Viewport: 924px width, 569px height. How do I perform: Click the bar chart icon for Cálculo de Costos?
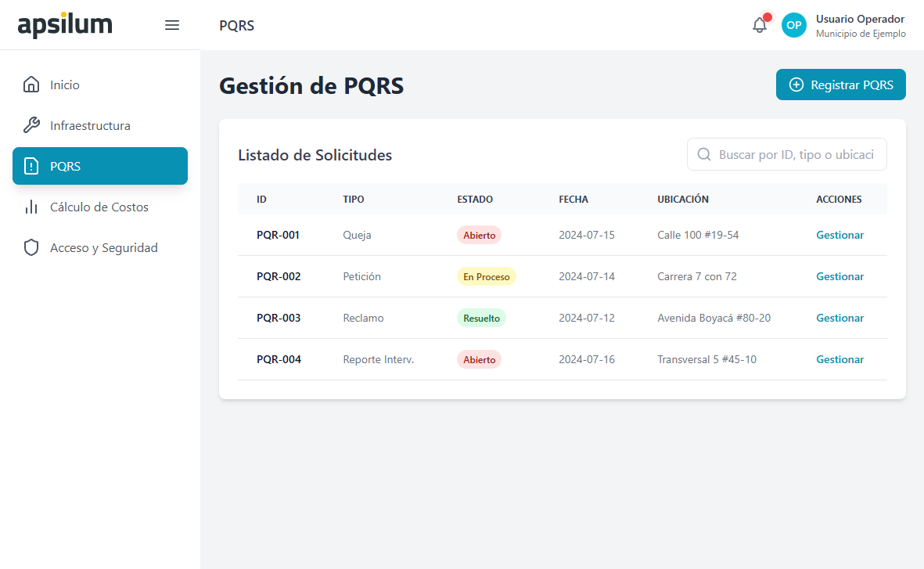coord(31,207)
